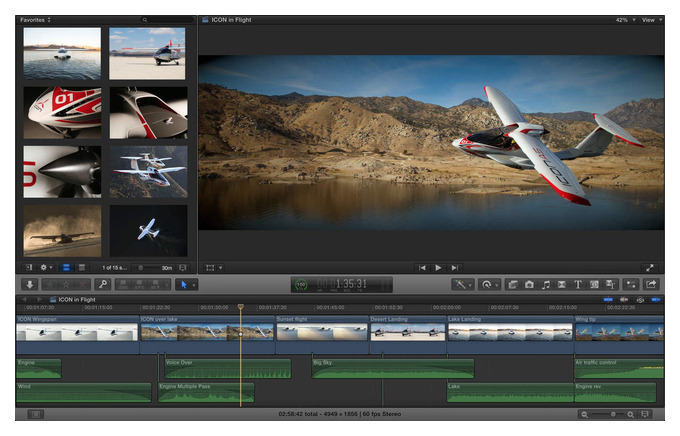Show the Photos browser camera icon
This screenshot has width=680, height=436.
[529, 285]
